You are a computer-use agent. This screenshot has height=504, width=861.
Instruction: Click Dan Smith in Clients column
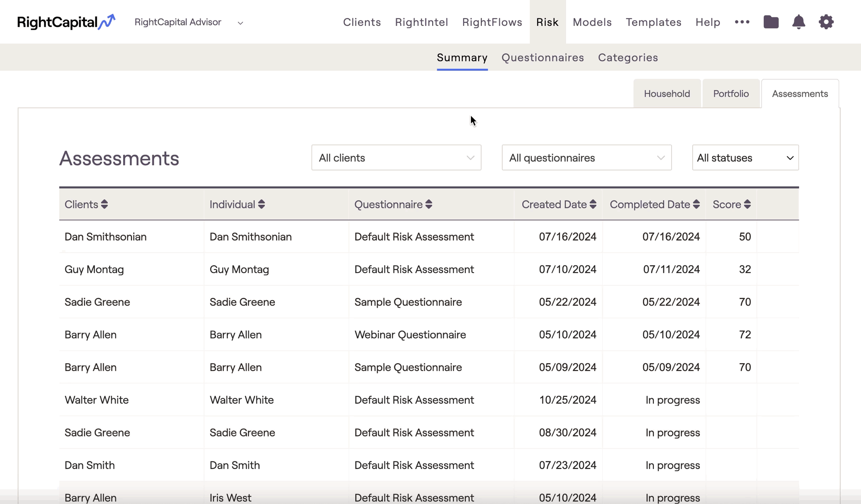90,465
